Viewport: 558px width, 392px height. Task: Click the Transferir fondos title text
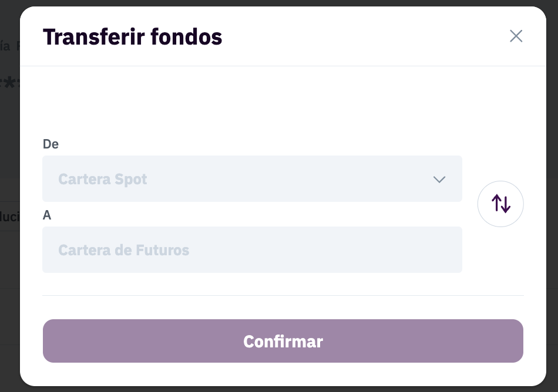click(132, 36)
